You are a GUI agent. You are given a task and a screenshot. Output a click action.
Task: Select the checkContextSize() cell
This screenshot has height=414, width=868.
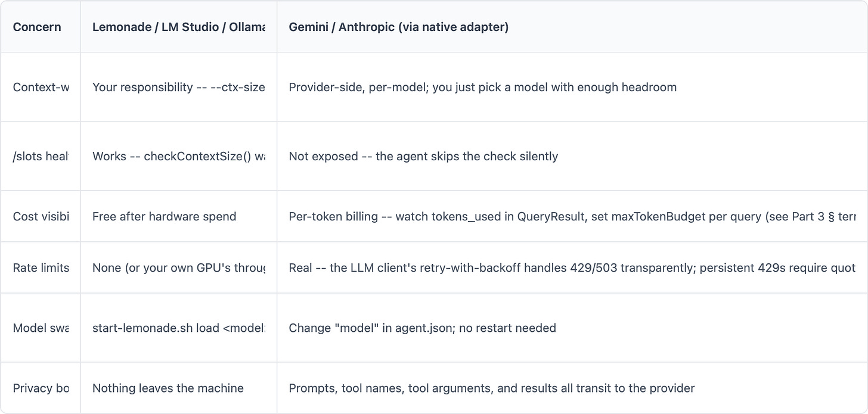179,156
